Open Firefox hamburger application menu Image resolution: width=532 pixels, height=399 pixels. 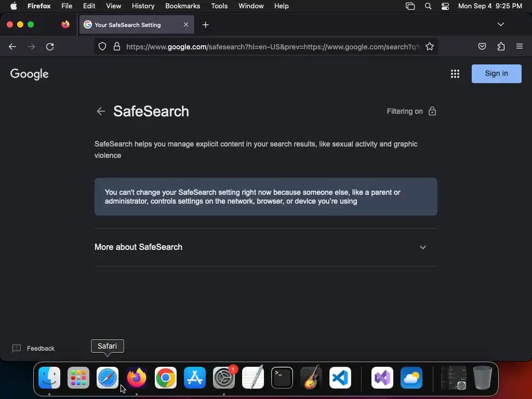pyautogui.click(x=519, y=46)
